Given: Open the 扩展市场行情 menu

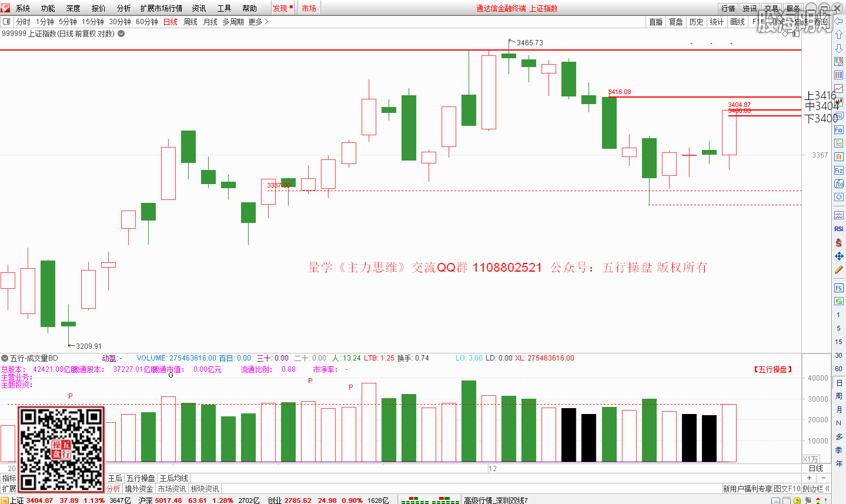Looking at the screenshot, I should point(161,8).
